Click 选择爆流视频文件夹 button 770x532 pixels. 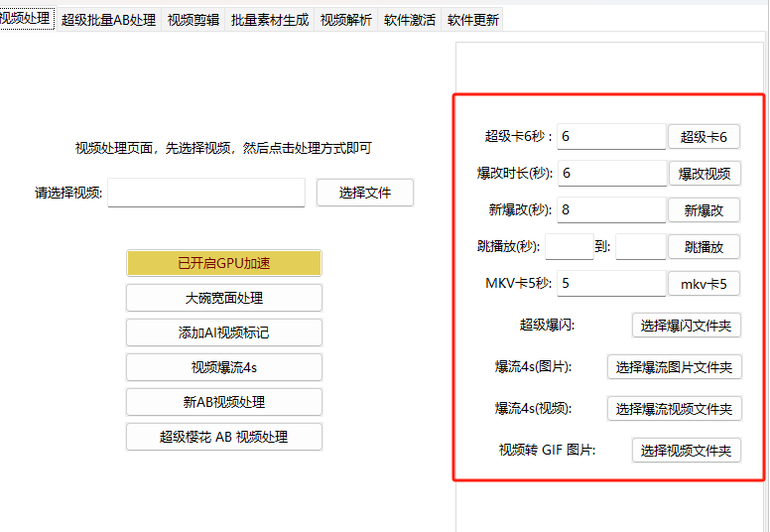(x=674, y=409)
